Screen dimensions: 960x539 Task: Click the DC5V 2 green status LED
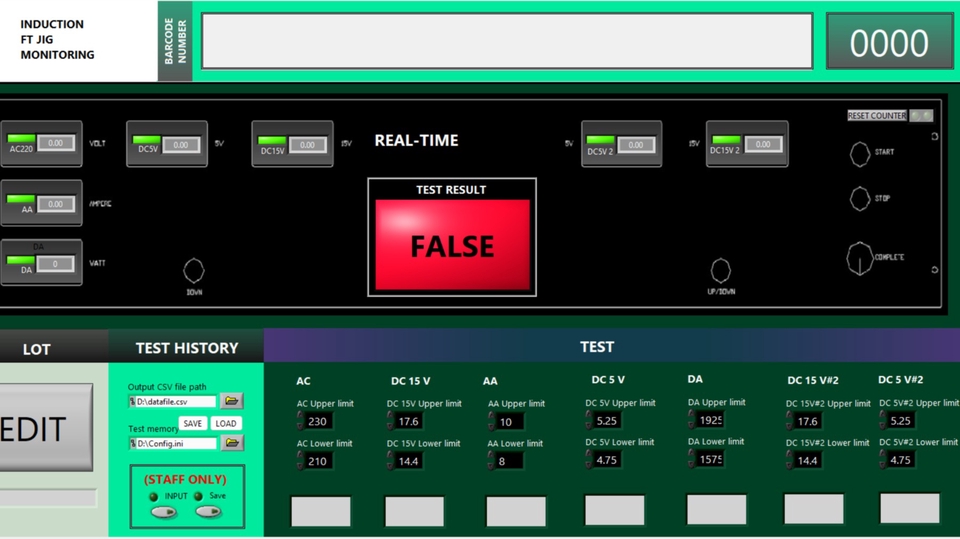pyautogui.click(x=601, y=140)
